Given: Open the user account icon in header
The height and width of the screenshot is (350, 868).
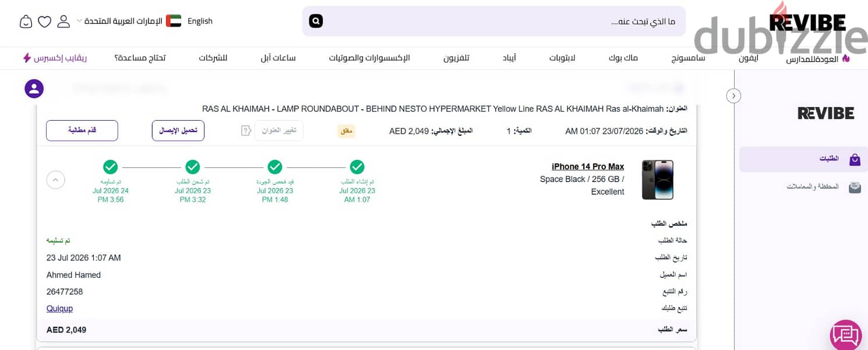Looking at the screenshot, I should click(x=63, y=22).
